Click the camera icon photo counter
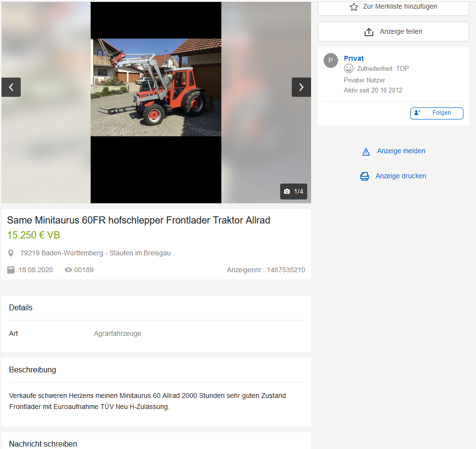Viewport: 476px width, 449px height. point(287,192)
